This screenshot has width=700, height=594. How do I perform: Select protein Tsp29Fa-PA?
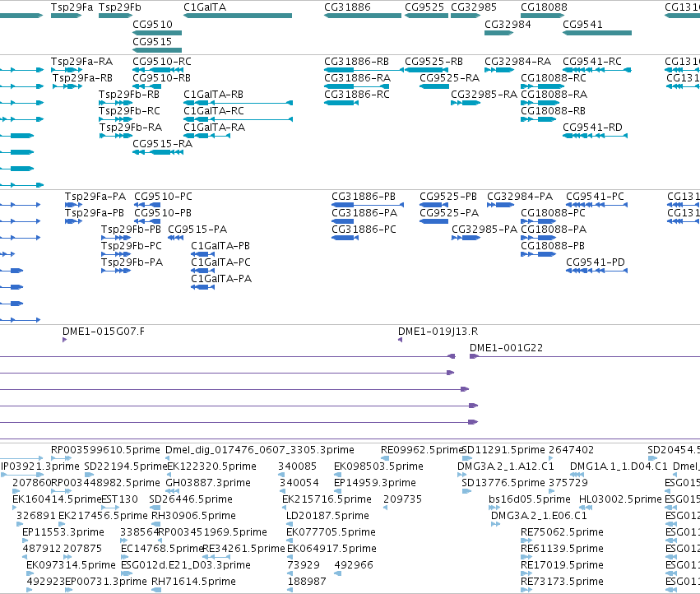click(x=73, y=205)
